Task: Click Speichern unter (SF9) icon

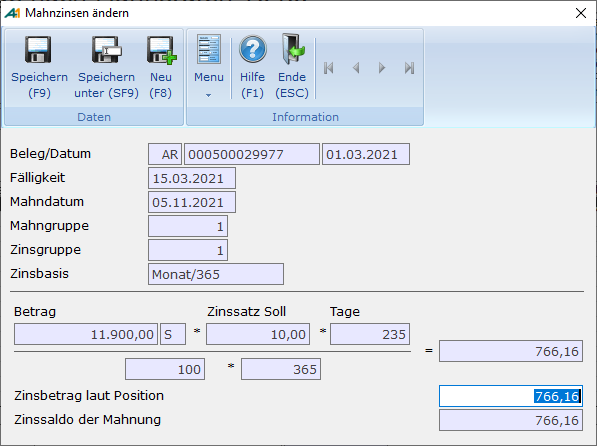Action: coord(106,50)
